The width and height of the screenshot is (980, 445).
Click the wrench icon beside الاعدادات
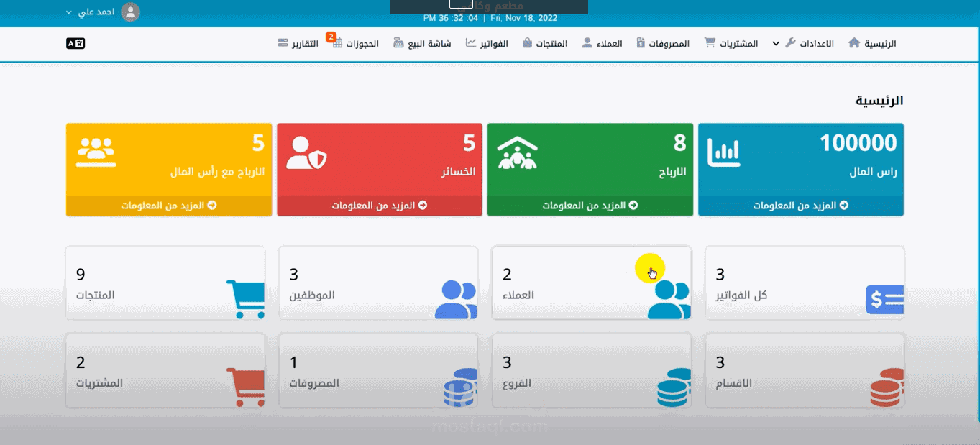(x=790, y=43)
